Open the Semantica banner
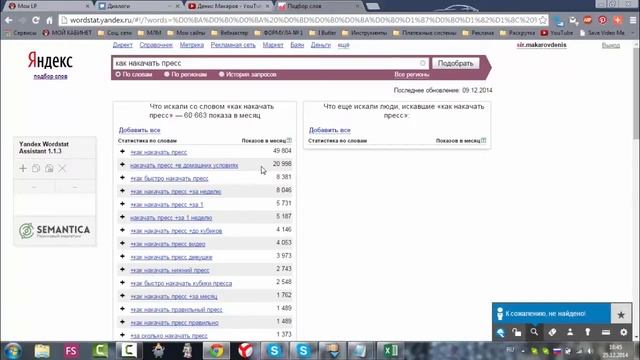Viewport: 640px width, 360px height. pyautogui.click(x=55, y=231)
